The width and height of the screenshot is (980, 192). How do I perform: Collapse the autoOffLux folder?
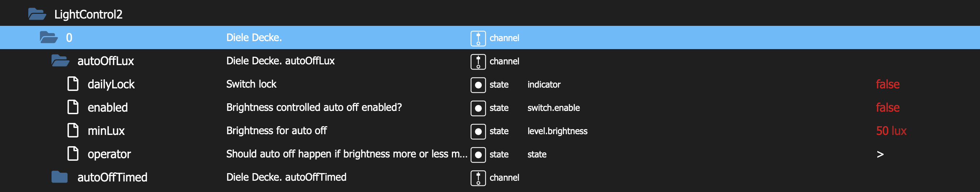(60, 61)
